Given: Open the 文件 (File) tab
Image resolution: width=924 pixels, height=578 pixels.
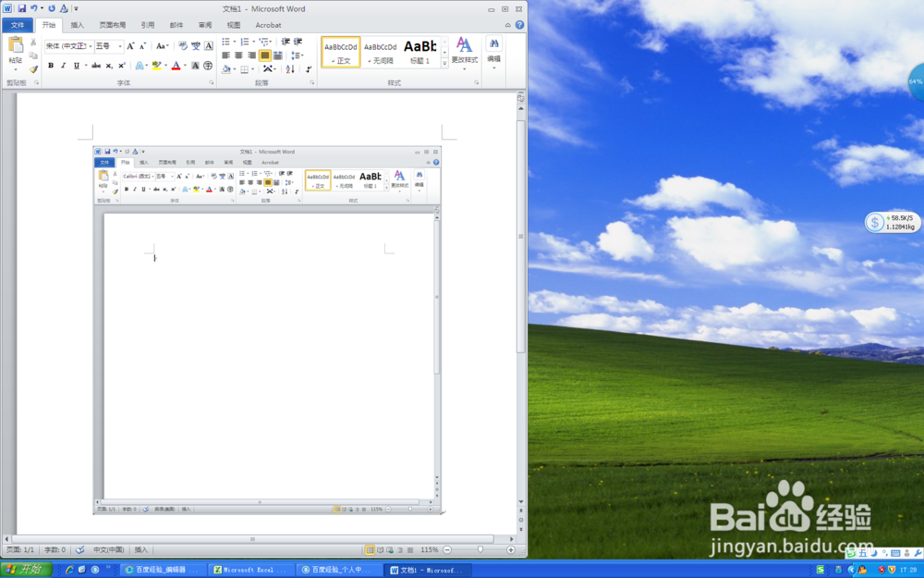Looking at the screenshot, I should click(18, 25).
